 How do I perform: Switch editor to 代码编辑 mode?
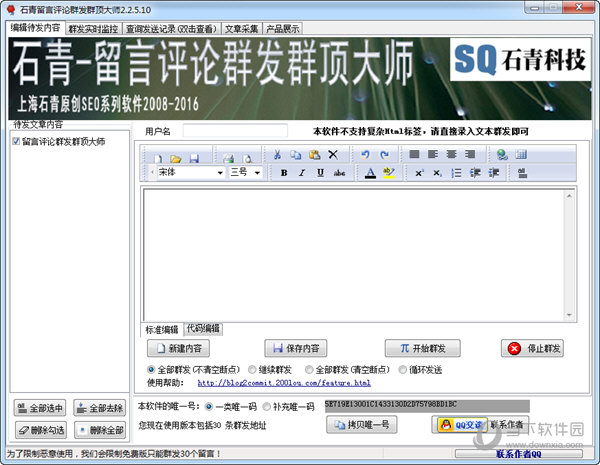point(203,328)
